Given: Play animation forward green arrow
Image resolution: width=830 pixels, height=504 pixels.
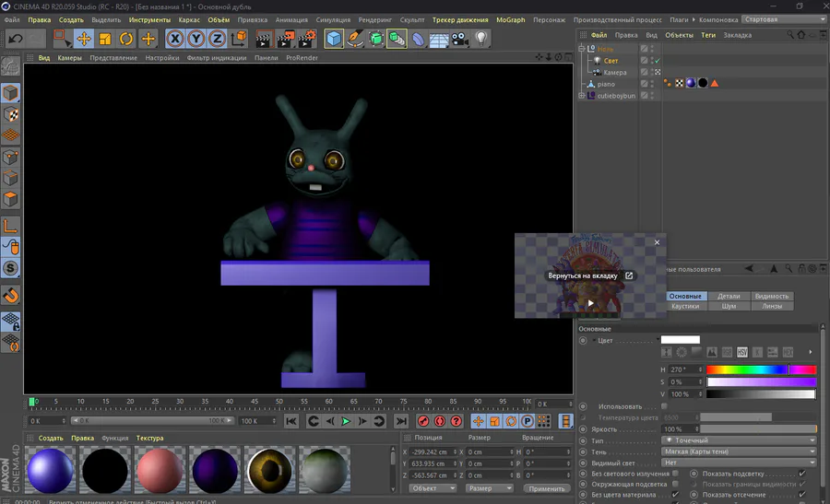Looking at the screenshot, I should click(x=346, y=421).
